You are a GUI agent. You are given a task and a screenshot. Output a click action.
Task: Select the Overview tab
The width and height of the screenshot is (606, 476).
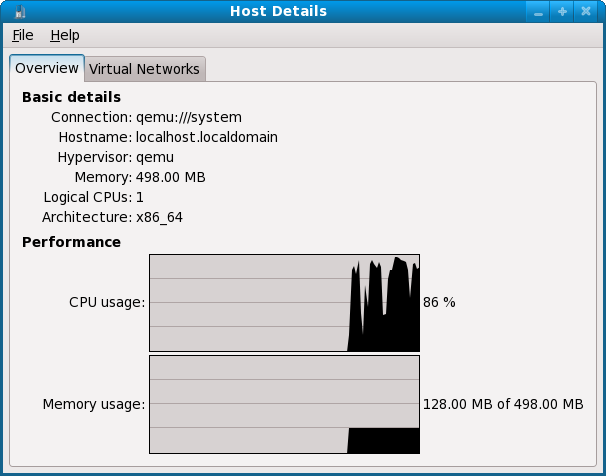point(47,68)
